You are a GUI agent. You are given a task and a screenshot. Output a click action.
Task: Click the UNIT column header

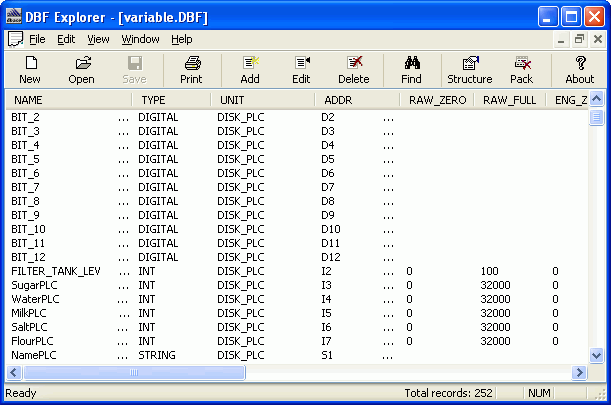pos(263,100)
